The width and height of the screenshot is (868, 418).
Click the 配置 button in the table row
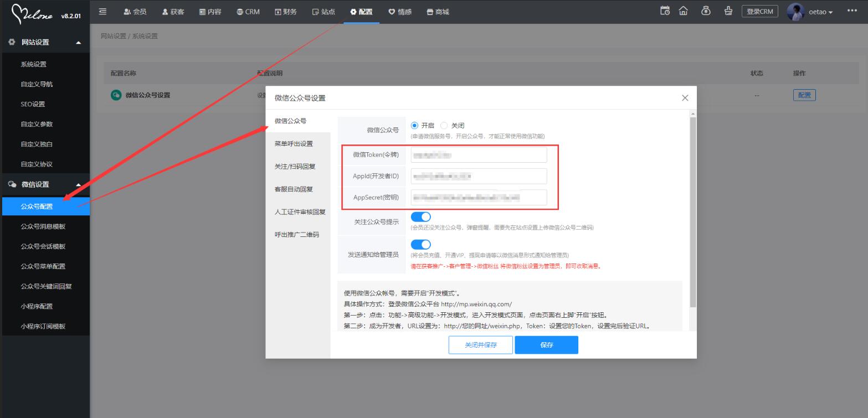[804, 95]
